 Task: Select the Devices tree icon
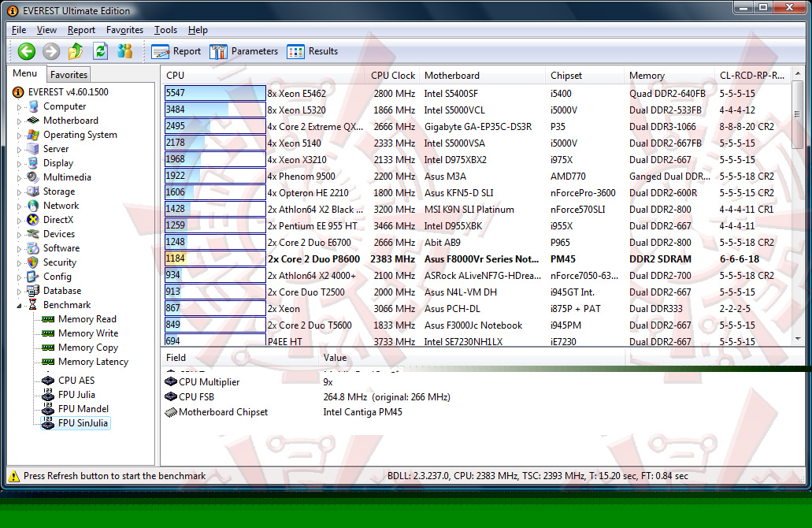[x=33, y=234]
